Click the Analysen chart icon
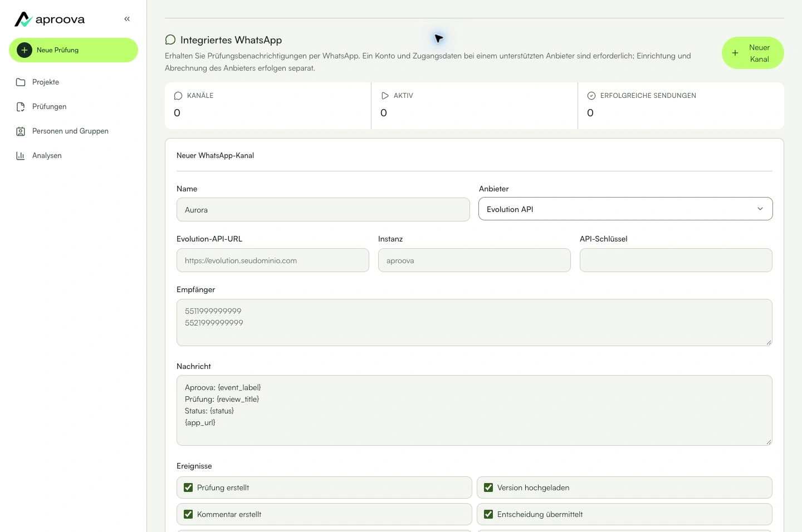Viewport: 802px width, 532px height. [21, 156]
